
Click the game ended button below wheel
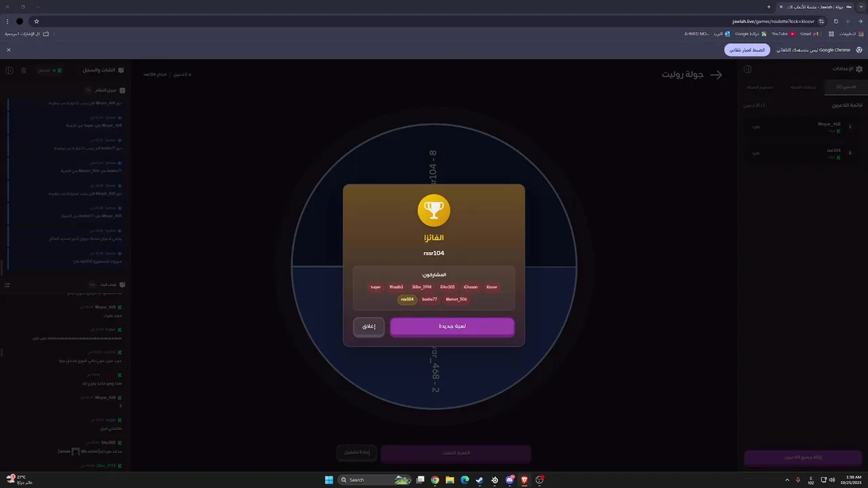coord(456,453)
